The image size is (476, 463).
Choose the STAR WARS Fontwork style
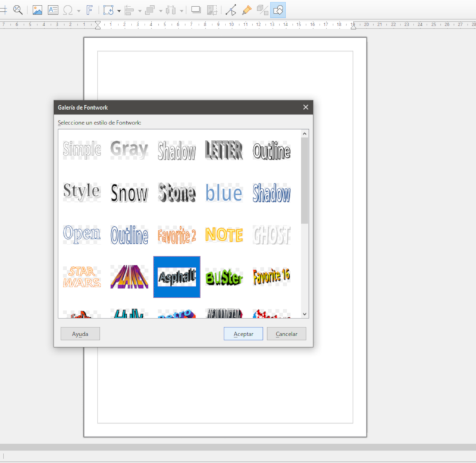point(82,277)
